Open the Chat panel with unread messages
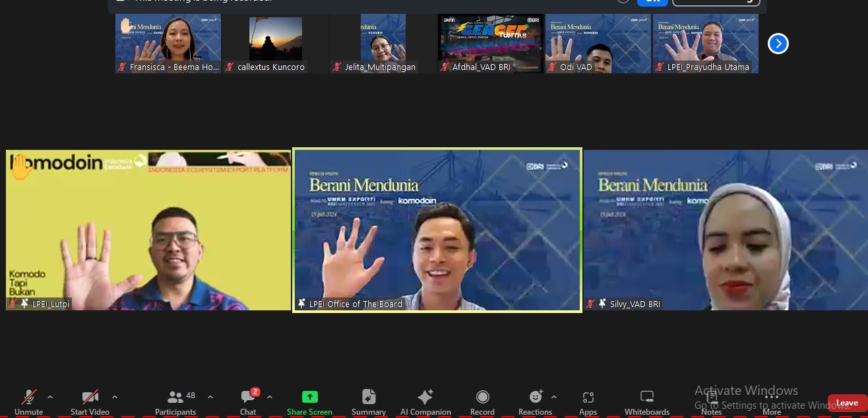868x418 pixels. [248, 401]
